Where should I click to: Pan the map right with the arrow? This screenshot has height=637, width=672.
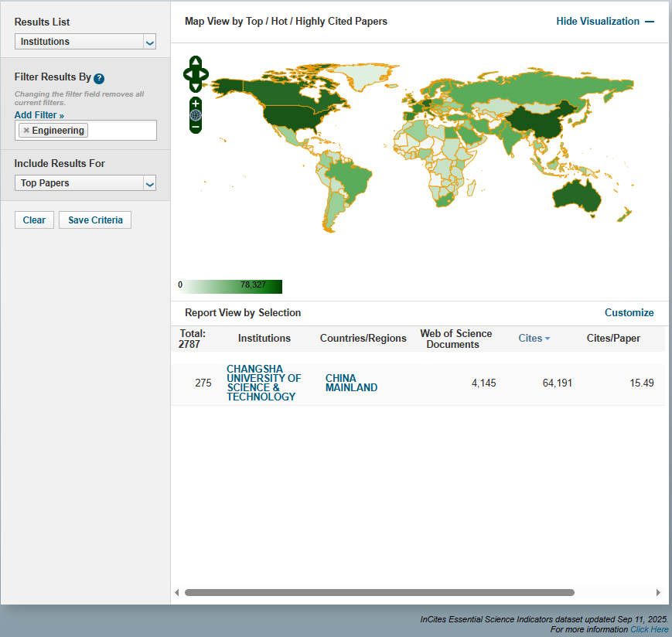tap(204, 74)
